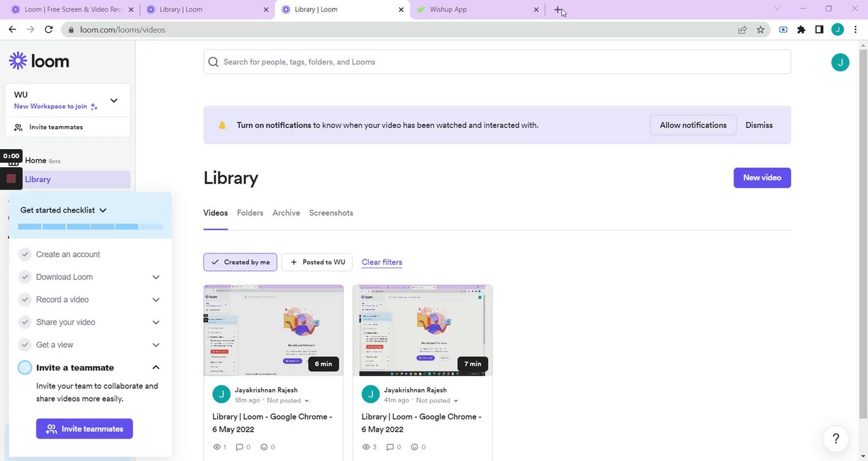The height and width of the screenshot is (461, 868).
Task: Switch to the Wishup App browser tab
Action: (x=478, y=10)
